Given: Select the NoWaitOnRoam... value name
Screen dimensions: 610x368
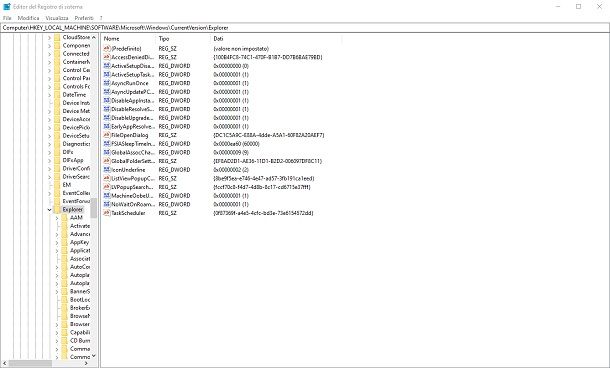Looking at the screenshot, I should point(133,204).
